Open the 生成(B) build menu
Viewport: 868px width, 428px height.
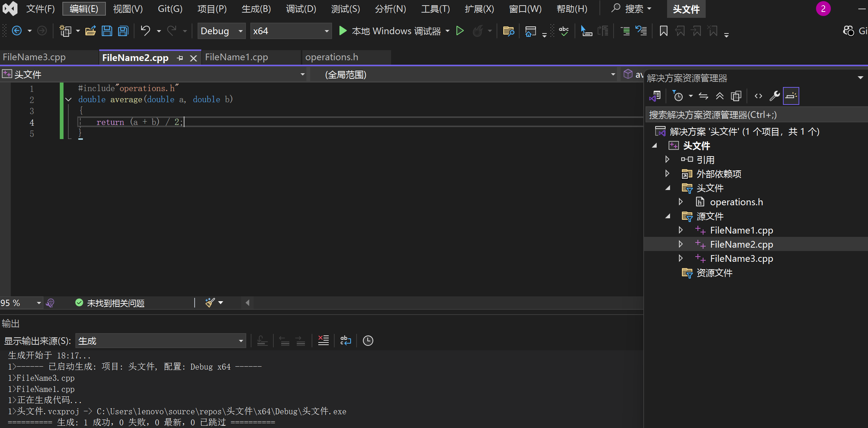pos(256,9)
